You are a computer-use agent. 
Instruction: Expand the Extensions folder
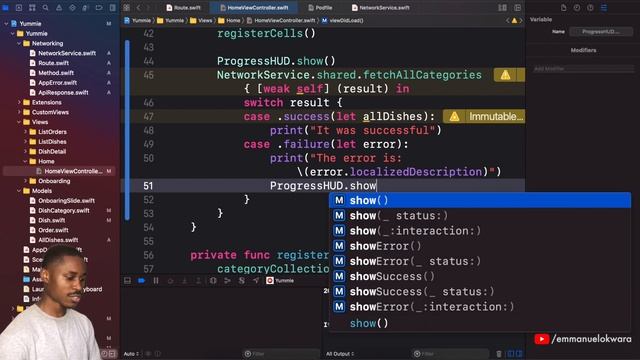pos(19,102)
